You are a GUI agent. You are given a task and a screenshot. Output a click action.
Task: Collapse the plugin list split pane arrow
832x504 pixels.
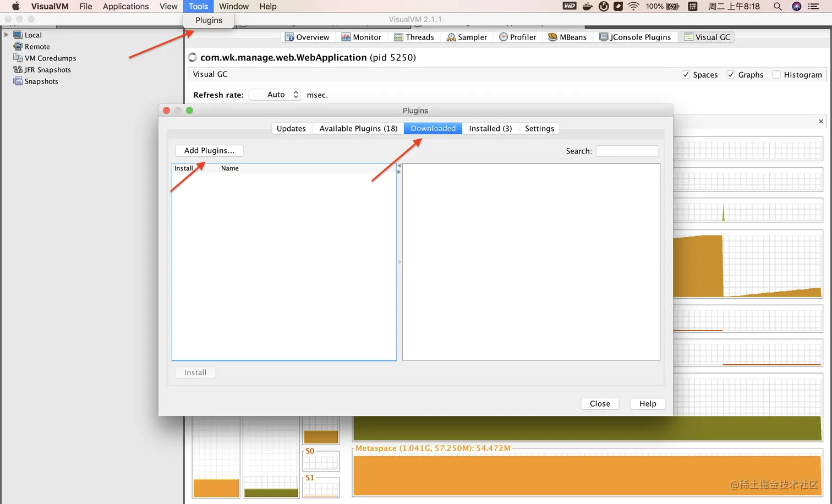tap(399, 166)
